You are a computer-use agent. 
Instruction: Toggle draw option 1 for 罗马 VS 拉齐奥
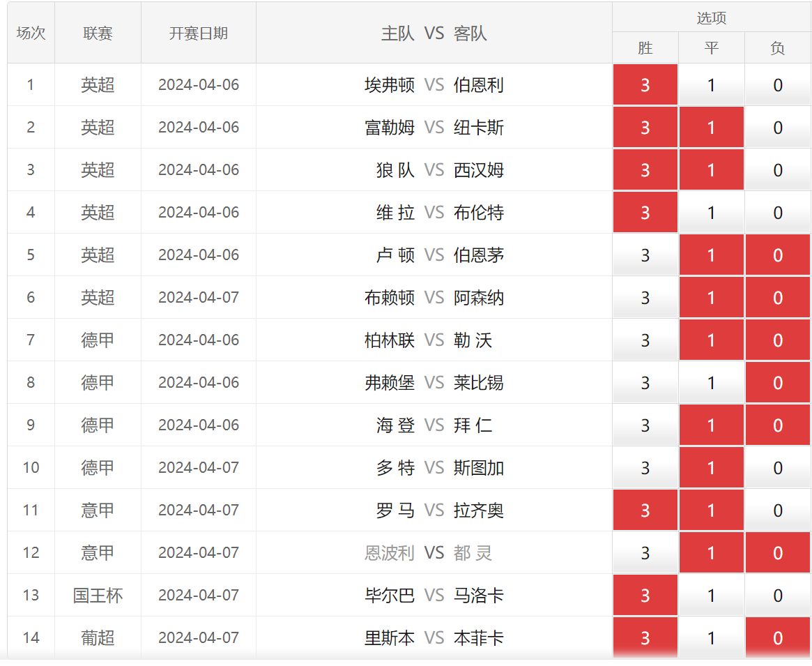click(x=711, y=510)
